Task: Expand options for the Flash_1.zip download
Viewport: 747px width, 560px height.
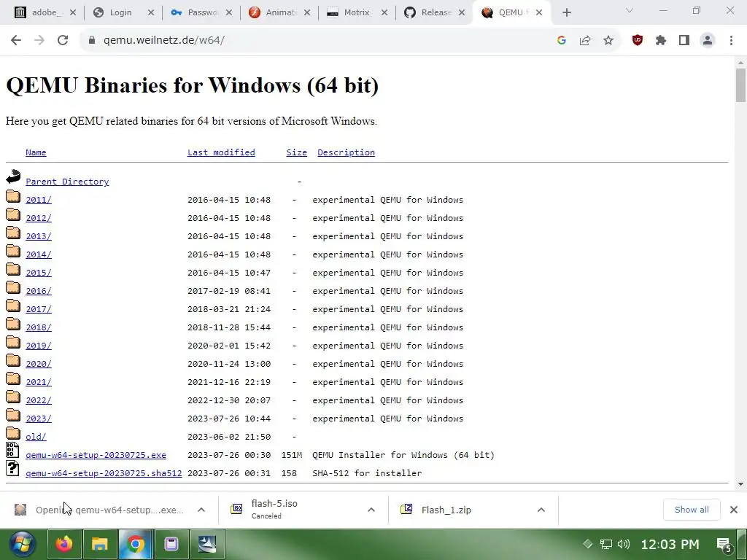Action: point(541,510)
